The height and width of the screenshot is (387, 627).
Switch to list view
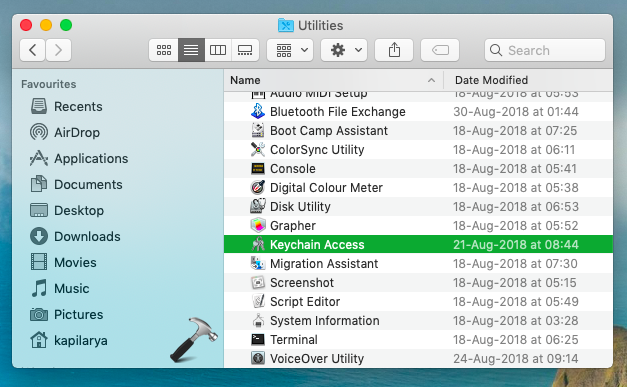(x=191, y=50)
